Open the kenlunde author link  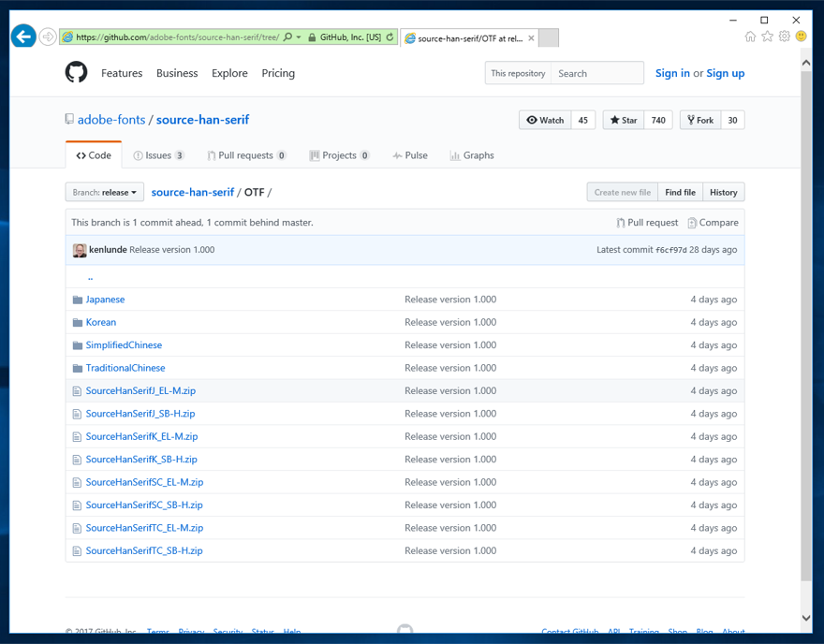tap(108, 250)
